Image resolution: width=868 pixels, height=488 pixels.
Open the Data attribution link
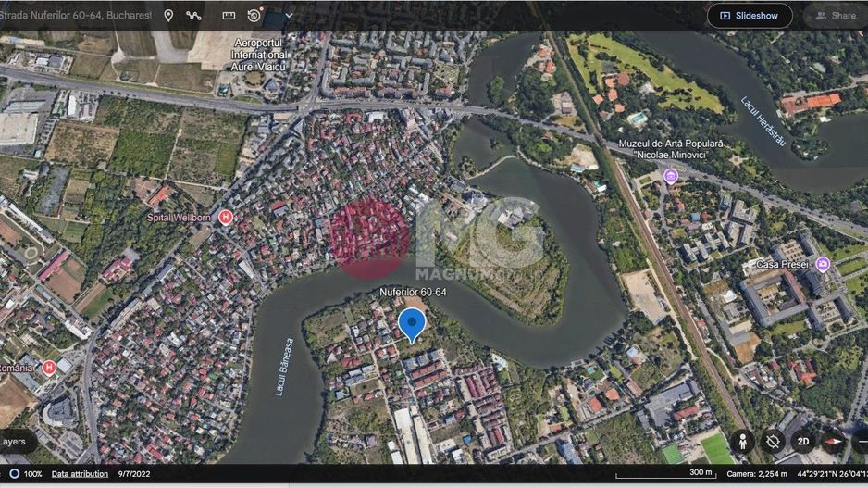pos(80,474)
